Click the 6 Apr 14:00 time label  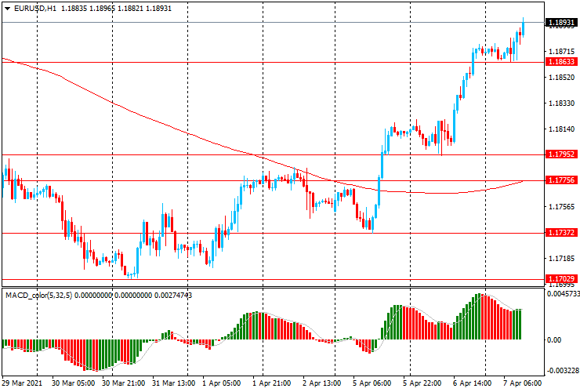473,383
